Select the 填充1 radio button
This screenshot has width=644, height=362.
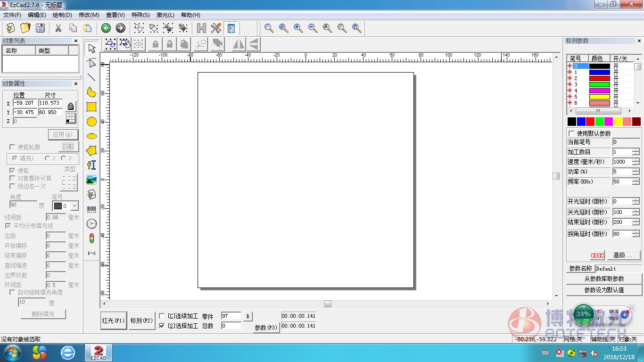click(x=15, y=158)
